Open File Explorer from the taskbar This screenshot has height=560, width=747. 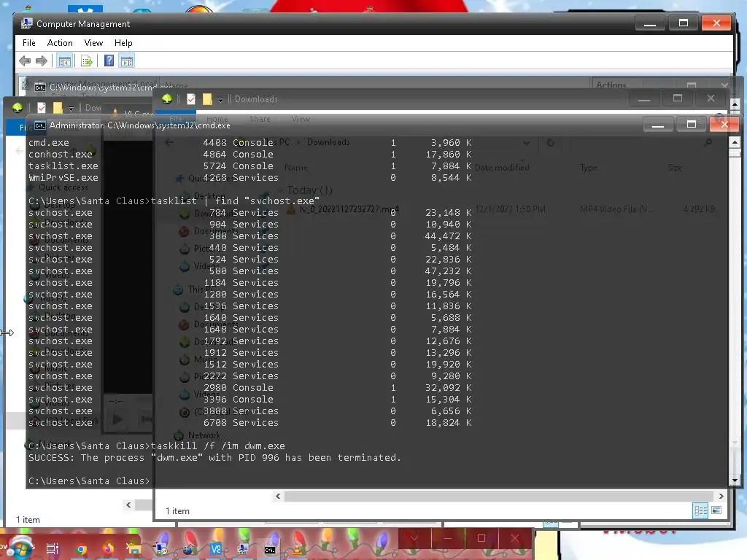pyautogui.click(x=134, y=549)
